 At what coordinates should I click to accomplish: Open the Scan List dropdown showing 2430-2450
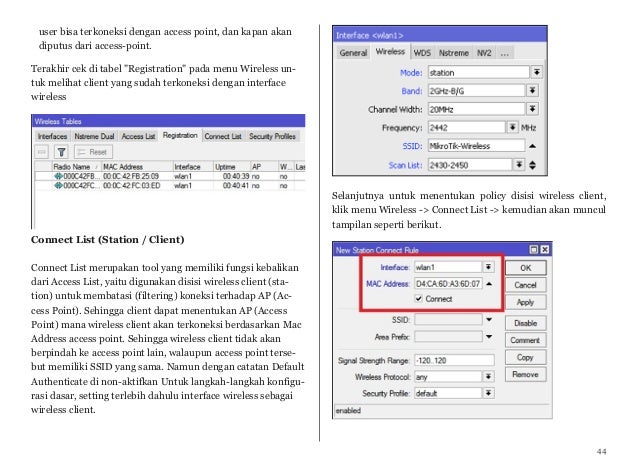(519, 165)
